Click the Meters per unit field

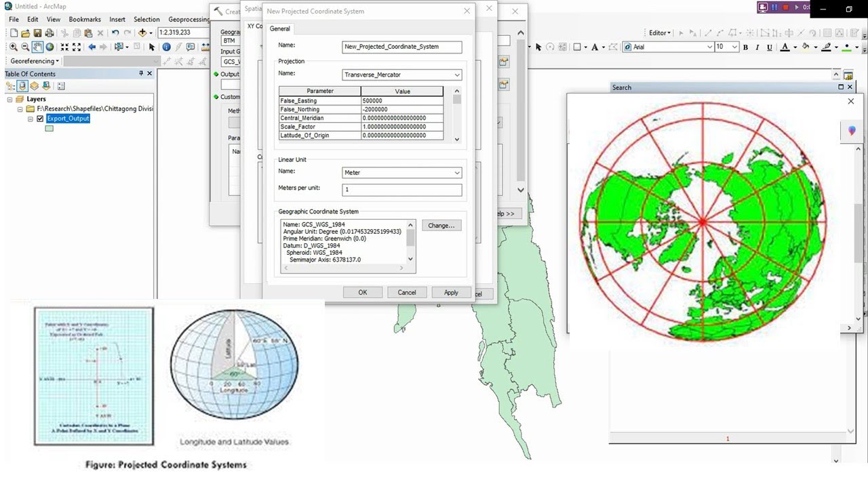click(x=402, y=190)
